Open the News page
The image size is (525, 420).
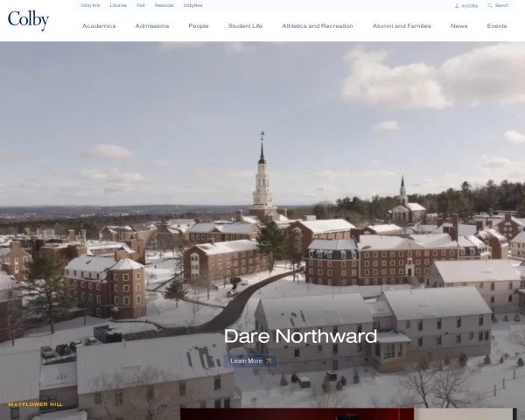point(458,26)
